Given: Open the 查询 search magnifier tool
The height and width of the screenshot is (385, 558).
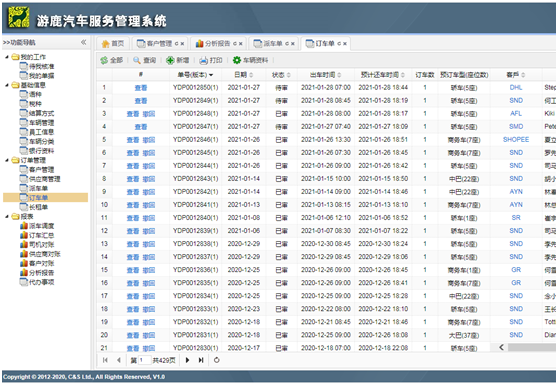Looking at the screenshot, I should pyautogui.click(x=137, y=60).
